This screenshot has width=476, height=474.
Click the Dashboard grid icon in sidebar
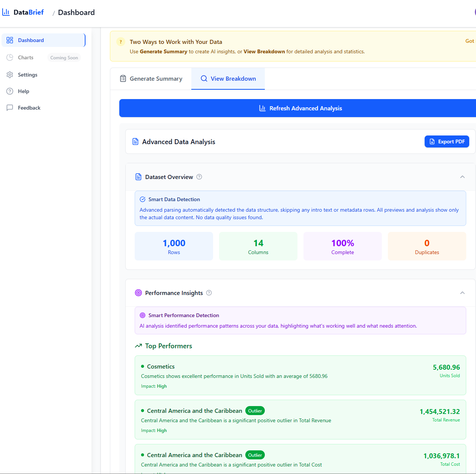click(10, 40)
